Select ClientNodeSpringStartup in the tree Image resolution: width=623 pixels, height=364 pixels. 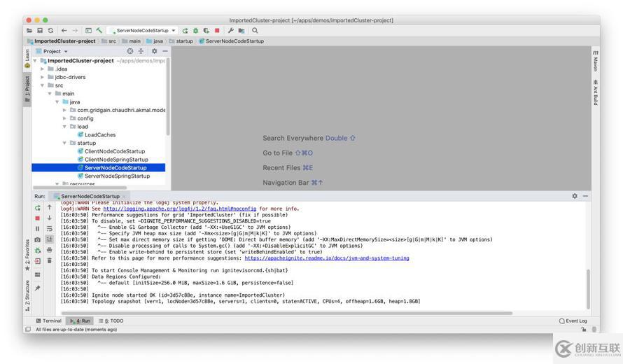pyautogui.click(x=116, y=160)
